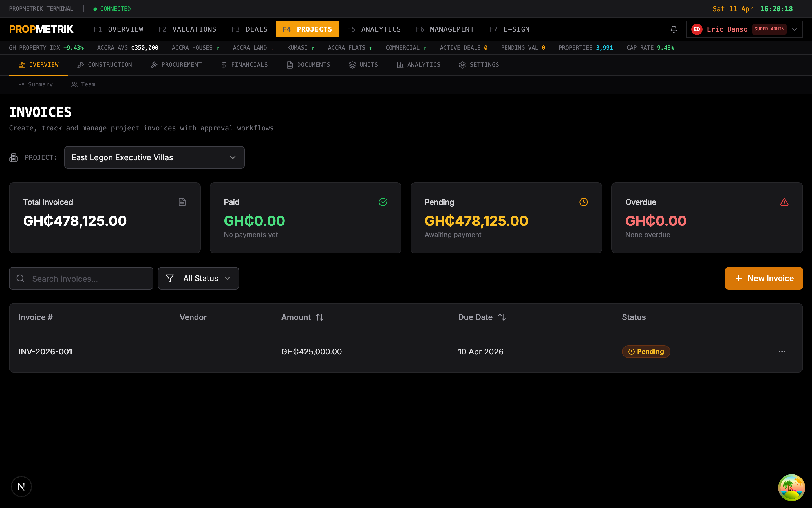Click the Overdue warning triangle icon
The width and height of the screenshot is (812, 508).
pos(784,202)
